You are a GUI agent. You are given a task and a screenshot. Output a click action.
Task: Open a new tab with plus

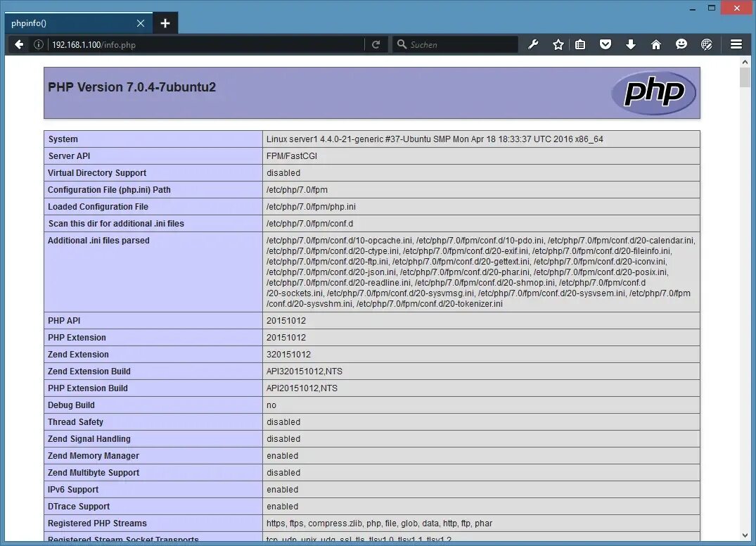(165, 23)
